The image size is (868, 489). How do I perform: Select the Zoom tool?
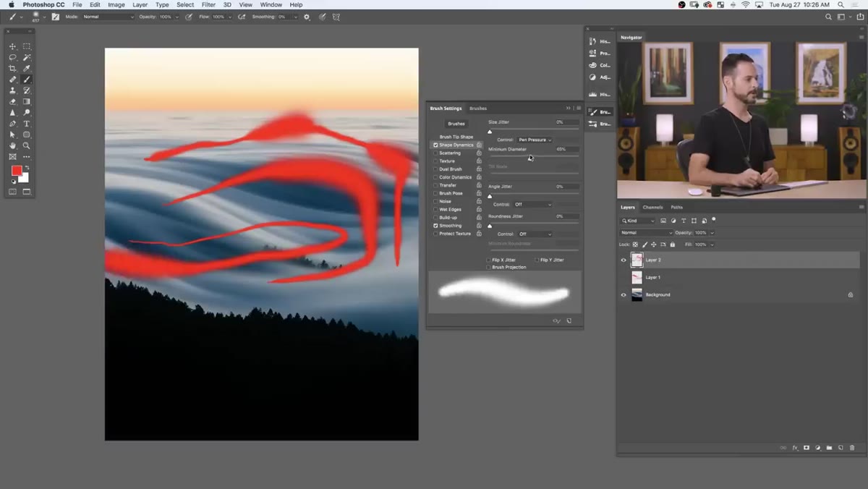tap(27, 145)
